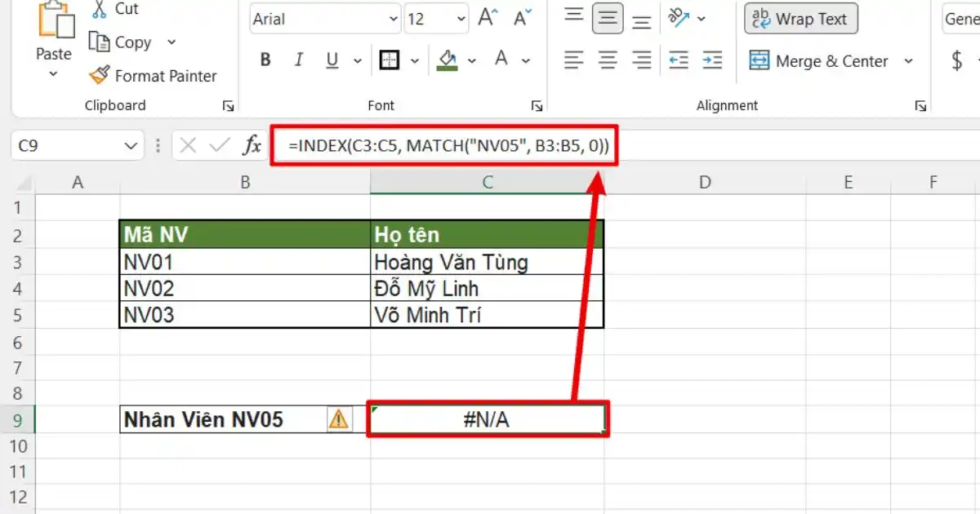Image resolution: width=980 pixels, height=514 pixels.
Task: Expand the Underline style arrow
Action: (x=358, y=60)
